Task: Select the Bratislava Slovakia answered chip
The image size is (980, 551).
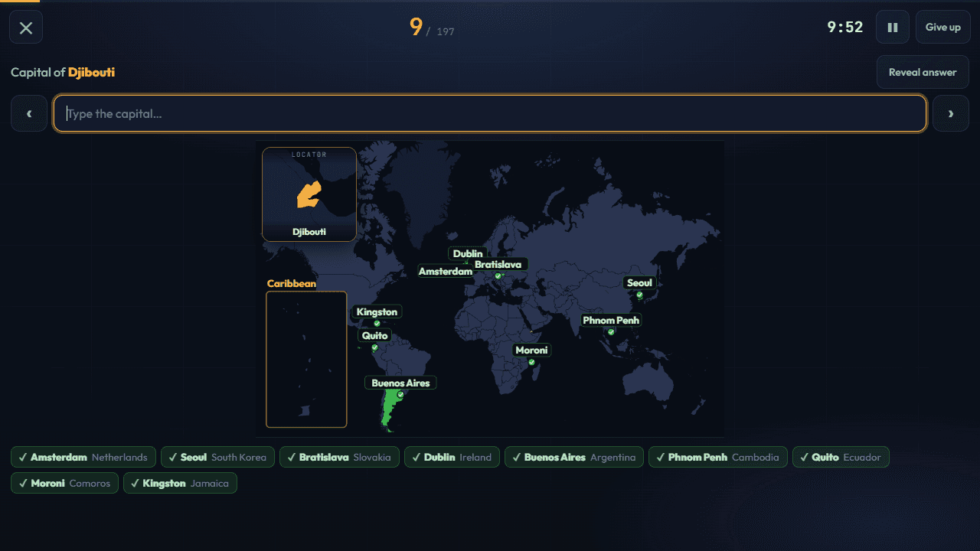Action: (339, 457)
